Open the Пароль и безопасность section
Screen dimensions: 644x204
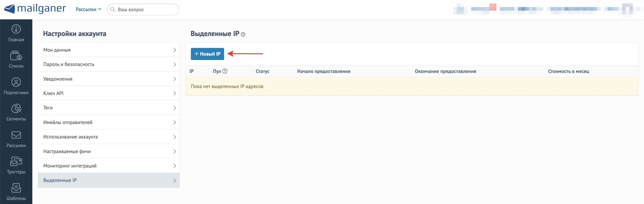pos(109,64)
